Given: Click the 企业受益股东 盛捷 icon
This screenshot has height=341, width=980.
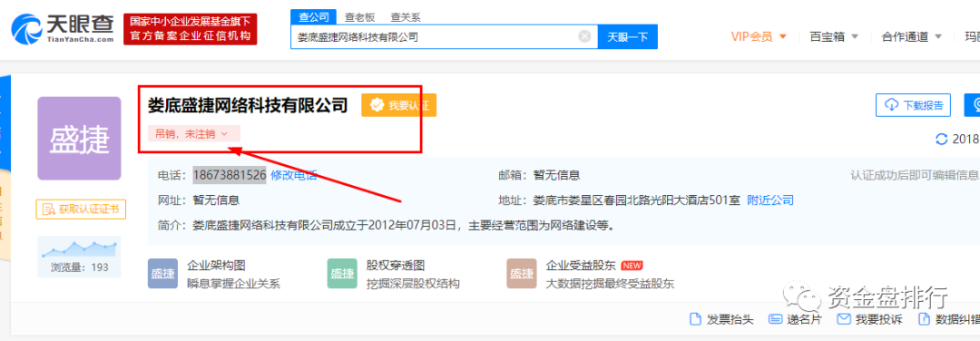Looking at the screenshot, I should [521, 274].
